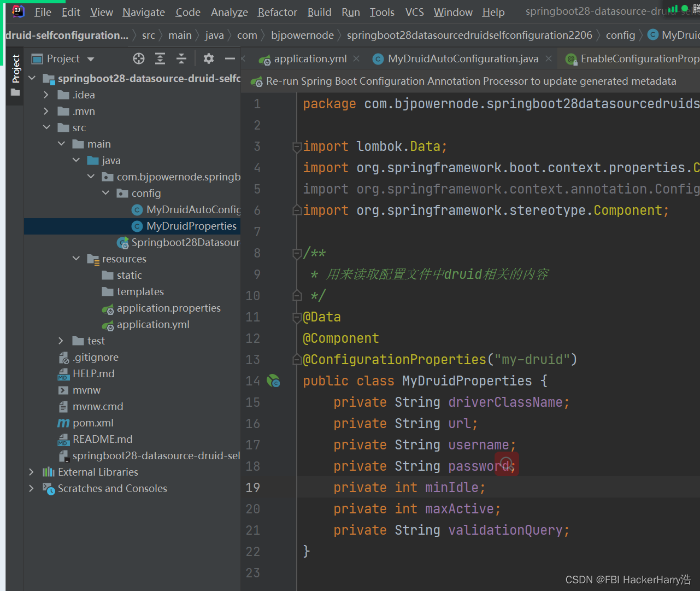
Task: Open the Refactor menu
Action: point(277,12)
